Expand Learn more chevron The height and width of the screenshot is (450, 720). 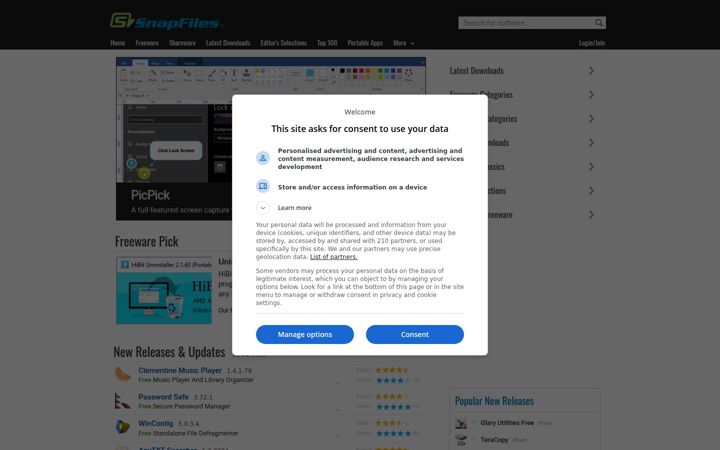point(263,208)
